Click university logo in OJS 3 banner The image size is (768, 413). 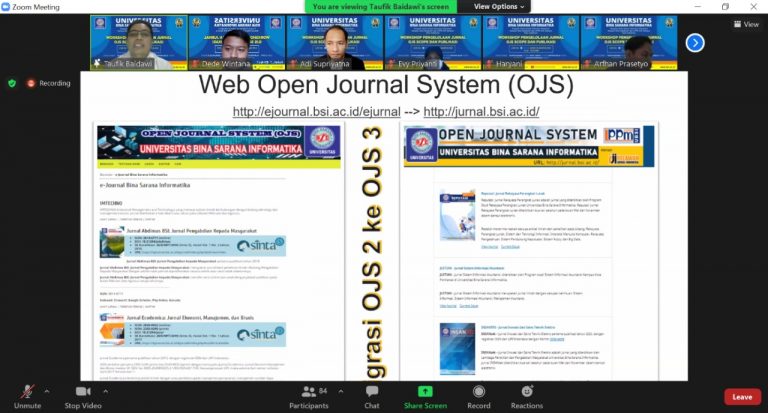pos(421,145)
